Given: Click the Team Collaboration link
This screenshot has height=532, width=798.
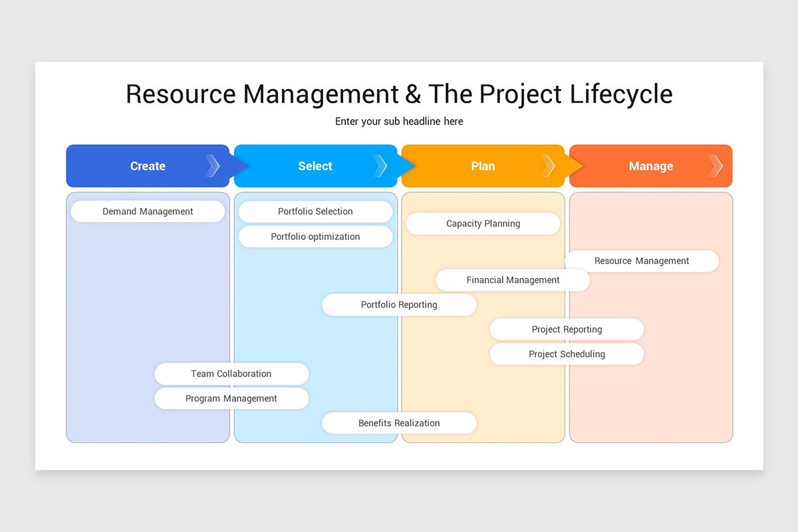Looking at the screenshot, I should click(x=231, y=373).
